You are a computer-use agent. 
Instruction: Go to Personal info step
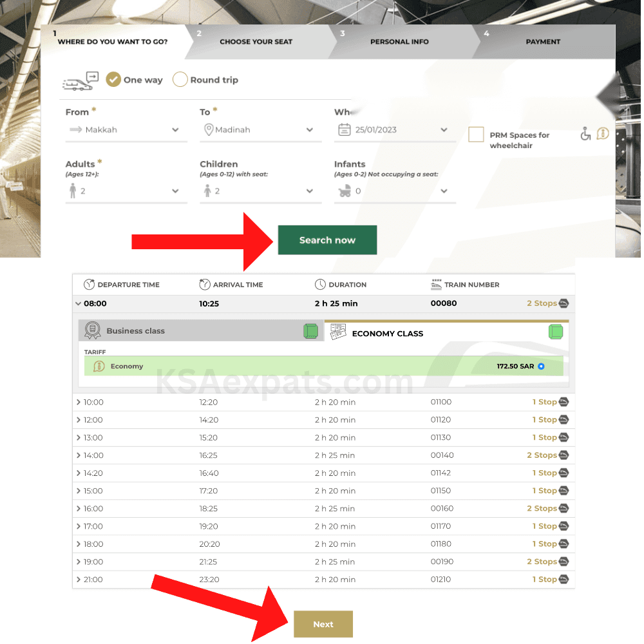399,41
